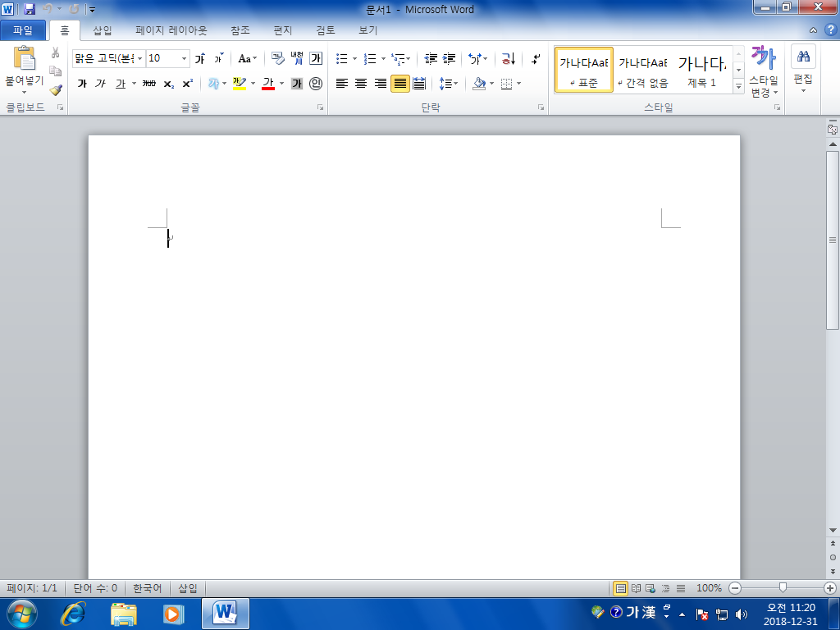Switch to Full Screen Reading view icon
Viewport: 840px width, 630px height.
pos(636,588)
